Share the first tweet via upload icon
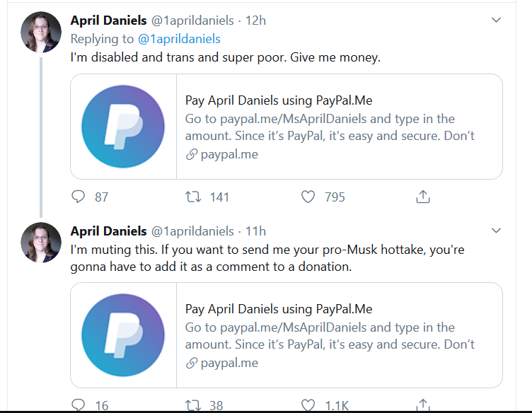Image resolution: width=532 pixels, height=413 pixels. (423, 197)
